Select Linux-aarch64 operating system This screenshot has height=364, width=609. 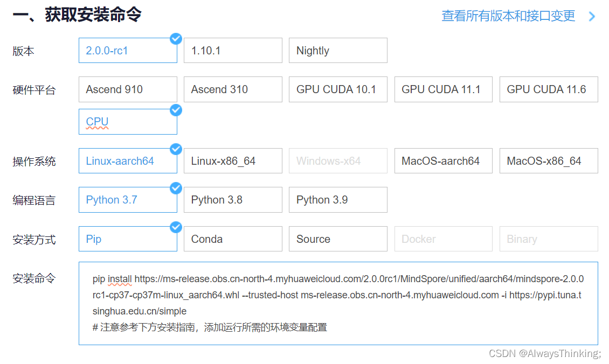tap(128, 160)
